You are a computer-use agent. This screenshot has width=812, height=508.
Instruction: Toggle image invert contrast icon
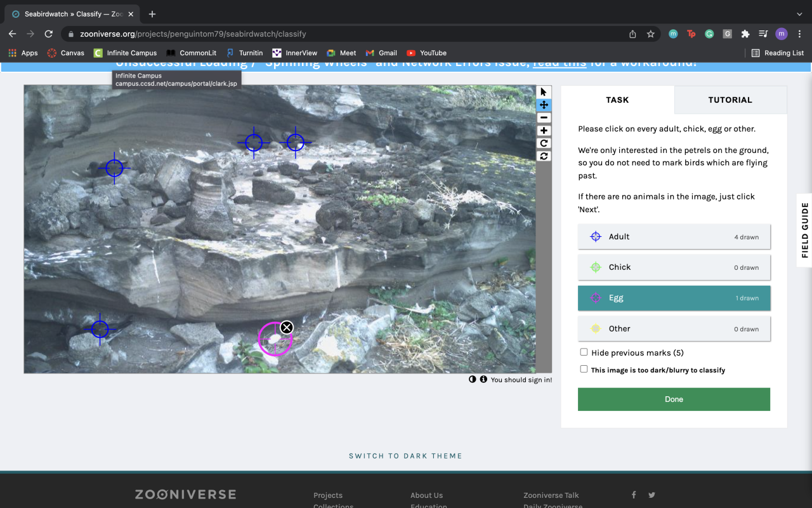click(x=473, y=379)
